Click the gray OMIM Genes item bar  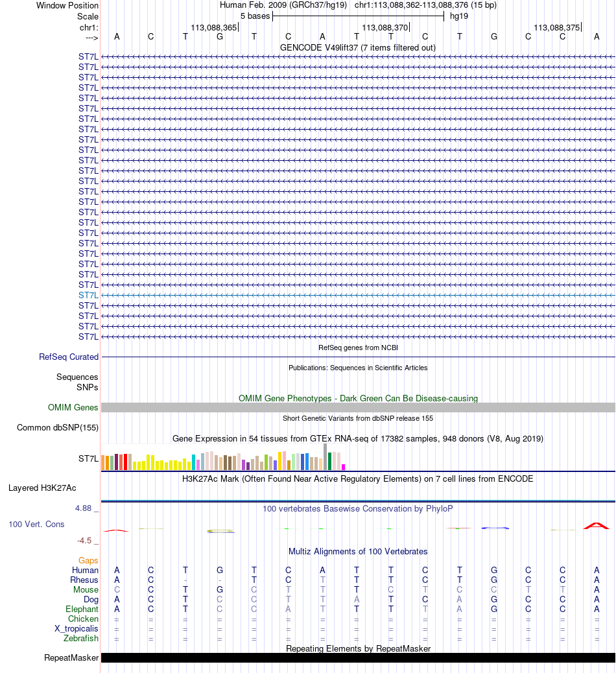point(358,407)
